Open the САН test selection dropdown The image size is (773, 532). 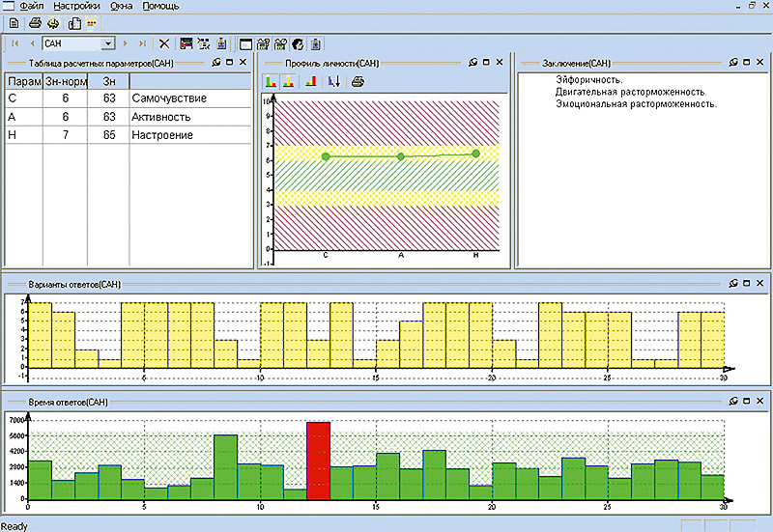108,43
